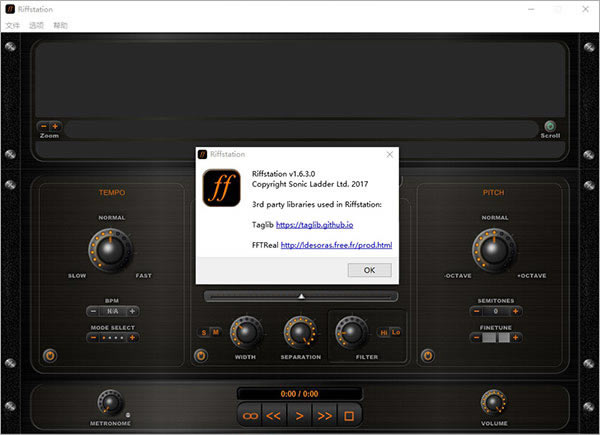Decrease semitones with minus button
This screenshot has height=435, width=600.
tap(476, 311)
